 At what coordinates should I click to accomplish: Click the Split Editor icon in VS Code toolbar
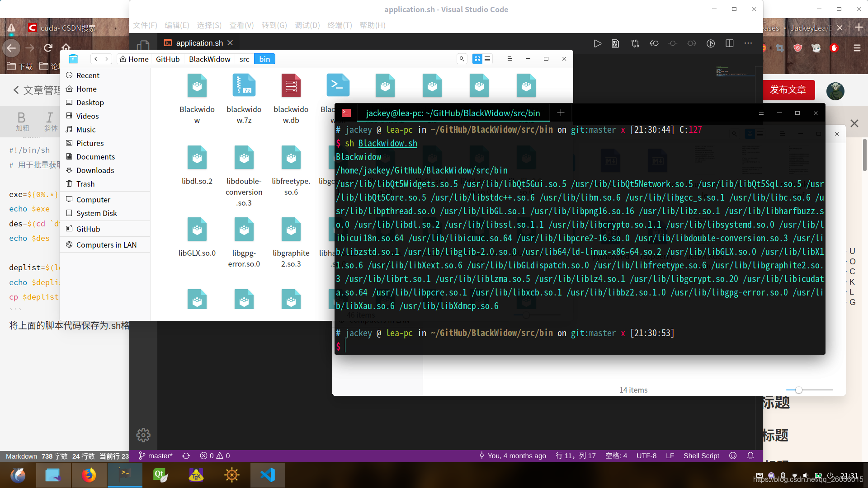pyautogui.click(x=730, y=43)
